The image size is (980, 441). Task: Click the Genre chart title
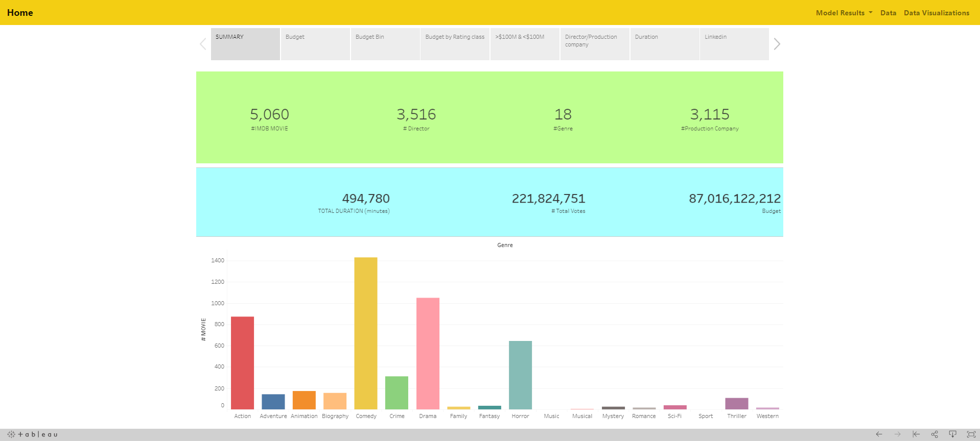coord(505,245)
